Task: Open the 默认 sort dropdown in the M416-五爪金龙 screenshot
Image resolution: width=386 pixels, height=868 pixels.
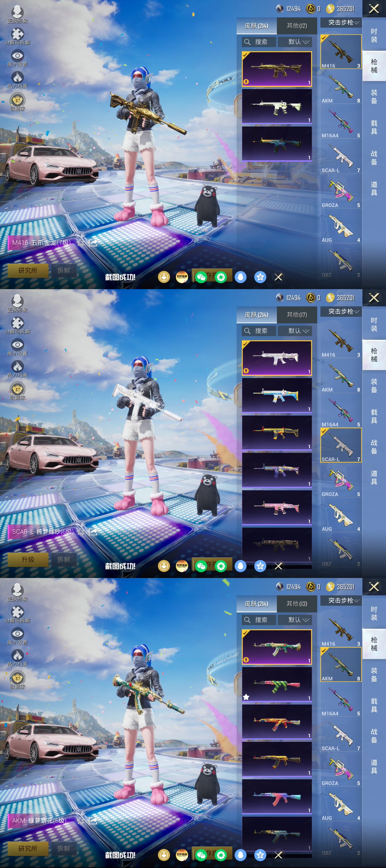Action: (295, 42)
